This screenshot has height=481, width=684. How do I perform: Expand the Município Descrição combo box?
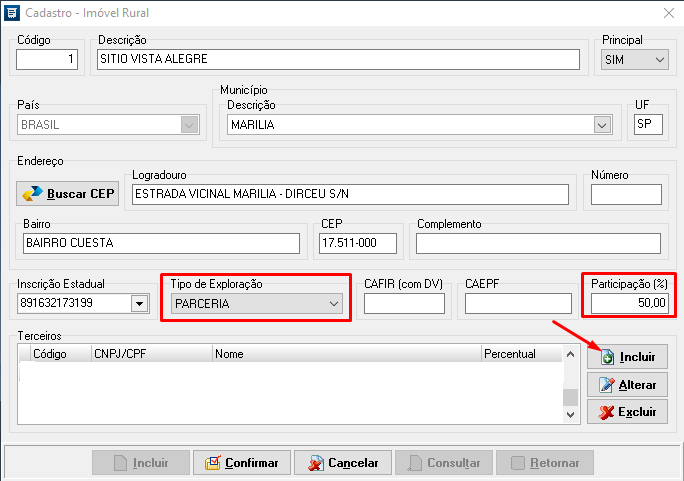[601, 125]
